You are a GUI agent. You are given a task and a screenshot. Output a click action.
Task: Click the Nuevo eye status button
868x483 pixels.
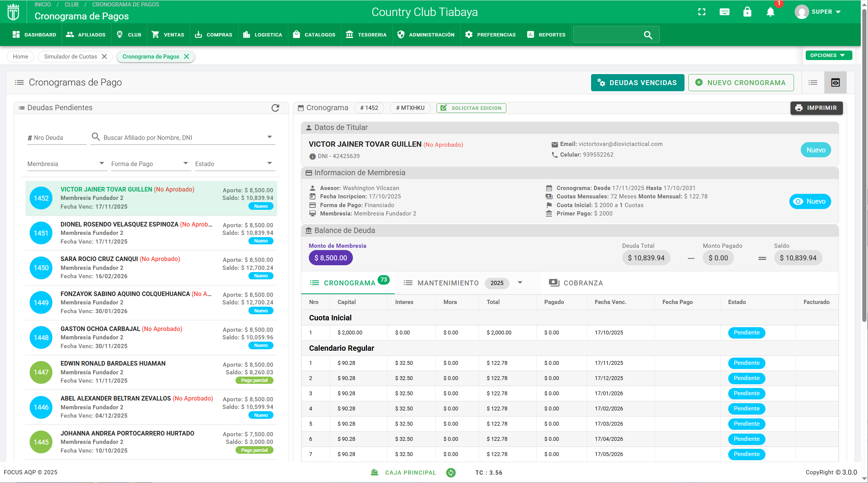point(810,201)
